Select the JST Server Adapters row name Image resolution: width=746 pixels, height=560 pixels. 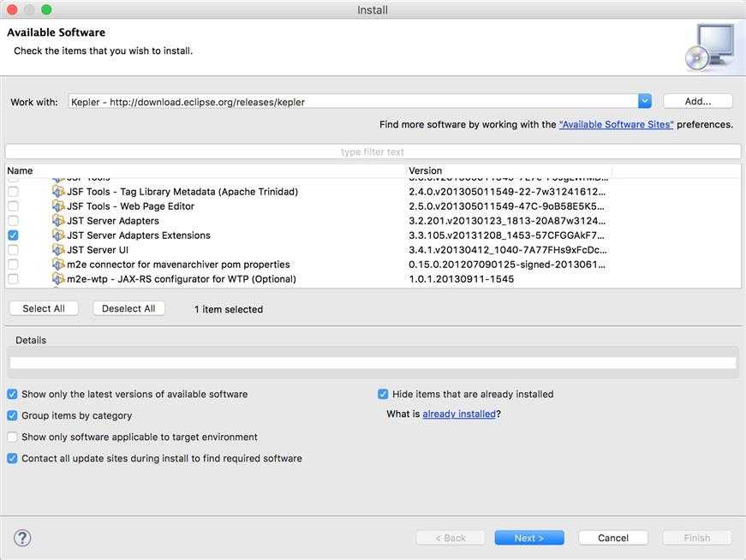[113, 221]
